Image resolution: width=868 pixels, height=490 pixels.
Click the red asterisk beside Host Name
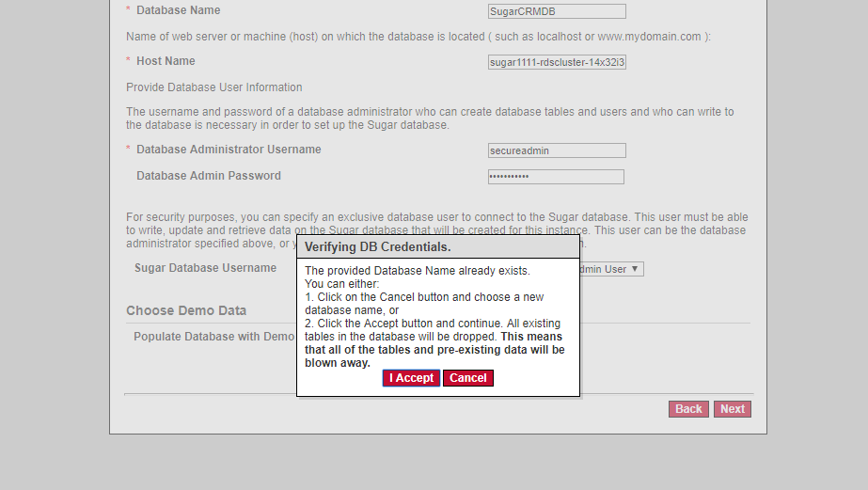click(129, 61)
